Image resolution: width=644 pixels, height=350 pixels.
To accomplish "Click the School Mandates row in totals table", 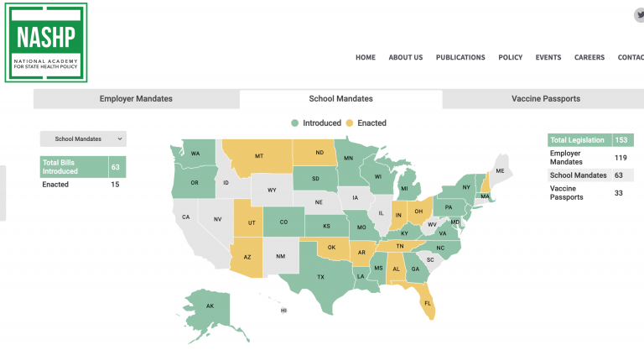I will tap(590, 175).
